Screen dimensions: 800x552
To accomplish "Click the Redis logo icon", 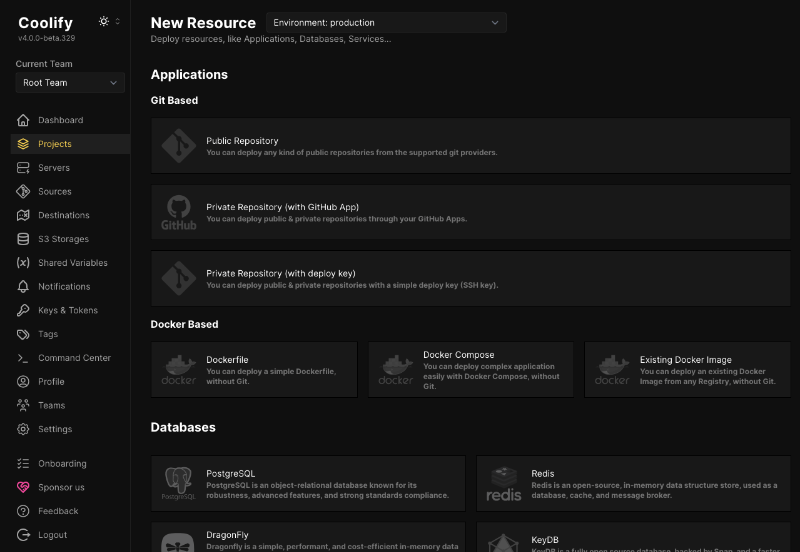I will pyautogui.click(x=504, y=484).
